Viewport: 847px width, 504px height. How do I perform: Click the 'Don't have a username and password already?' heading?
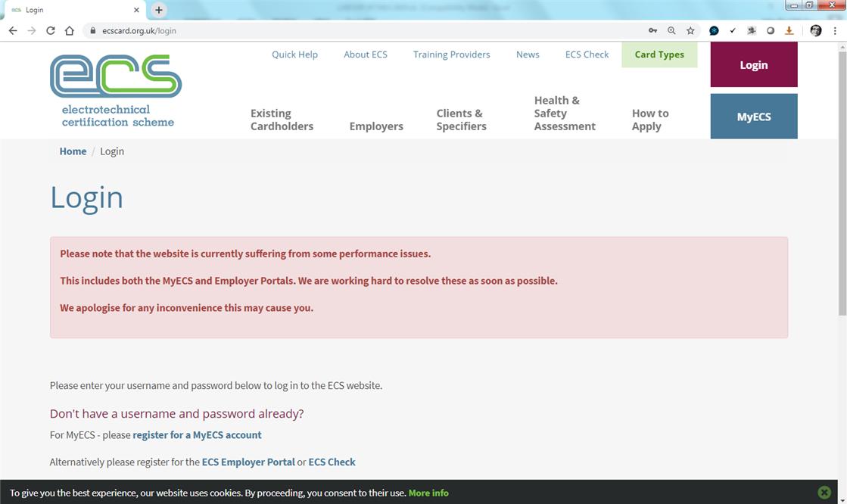click(176, 413)
